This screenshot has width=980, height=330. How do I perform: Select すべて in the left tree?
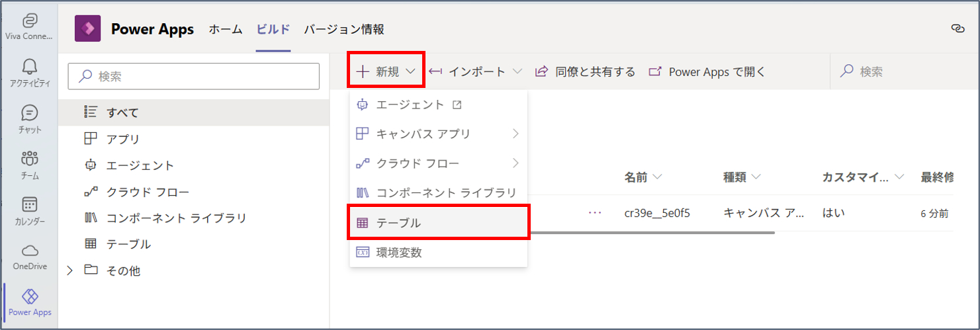pyautogui.click(x=194, y=112)
